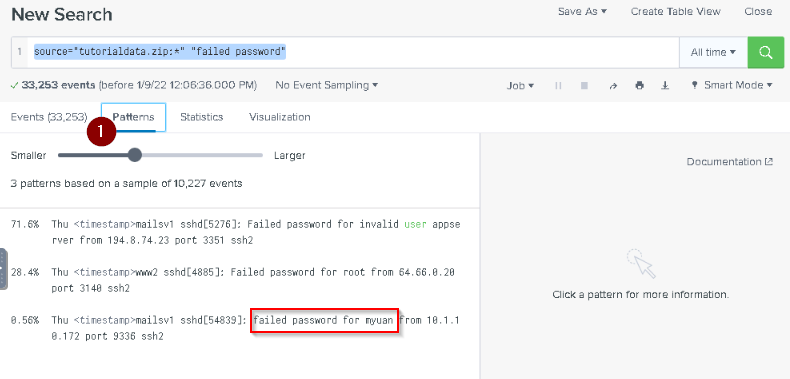Open the No Event Sampling dropdown
Viewport: 790px width, 379px height.
(326, 85)
